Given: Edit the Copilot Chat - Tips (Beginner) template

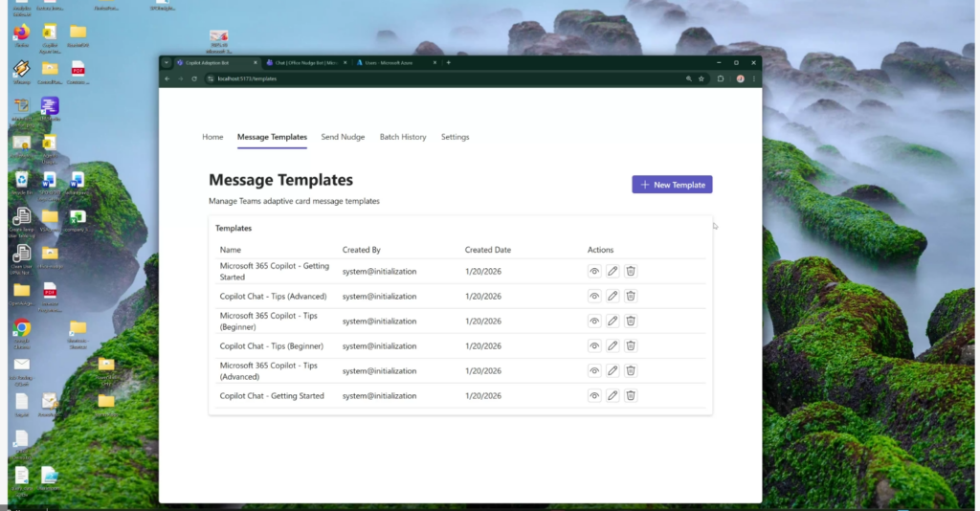Looking at the screenshot, I should point(612,346).
